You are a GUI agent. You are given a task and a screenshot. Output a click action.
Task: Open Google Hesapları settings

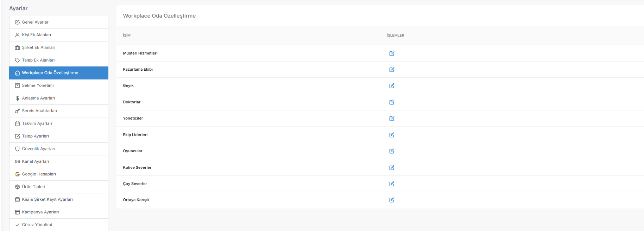pyautogui.click(x=59, y=174)
